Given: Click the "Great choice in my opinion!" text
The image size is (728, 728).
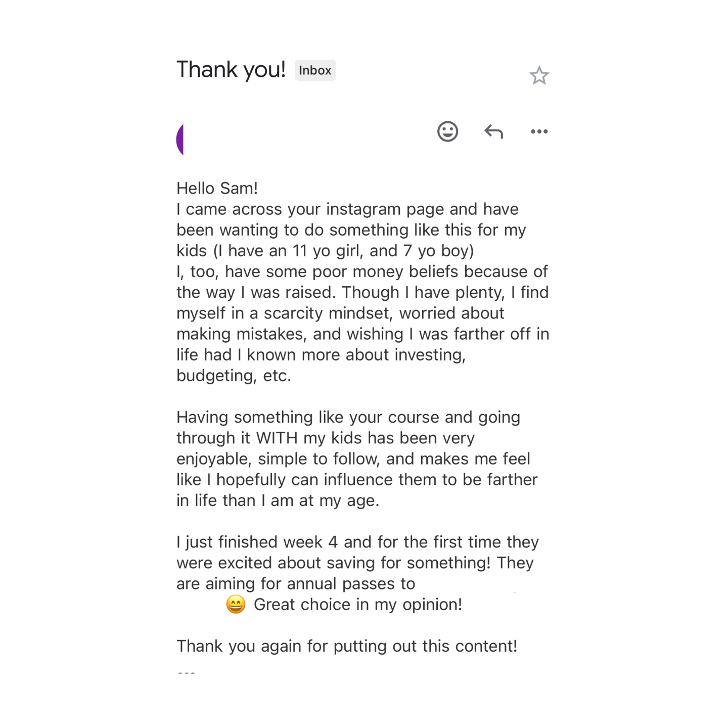Looking at the screenshot, I should [x=357, y=605].
